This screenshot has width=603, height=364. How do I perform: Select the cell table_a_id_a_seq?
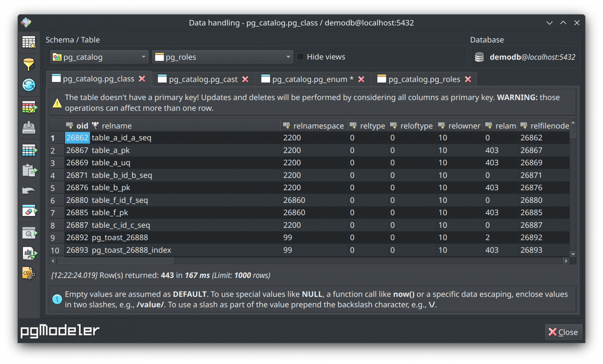point(185,138)
